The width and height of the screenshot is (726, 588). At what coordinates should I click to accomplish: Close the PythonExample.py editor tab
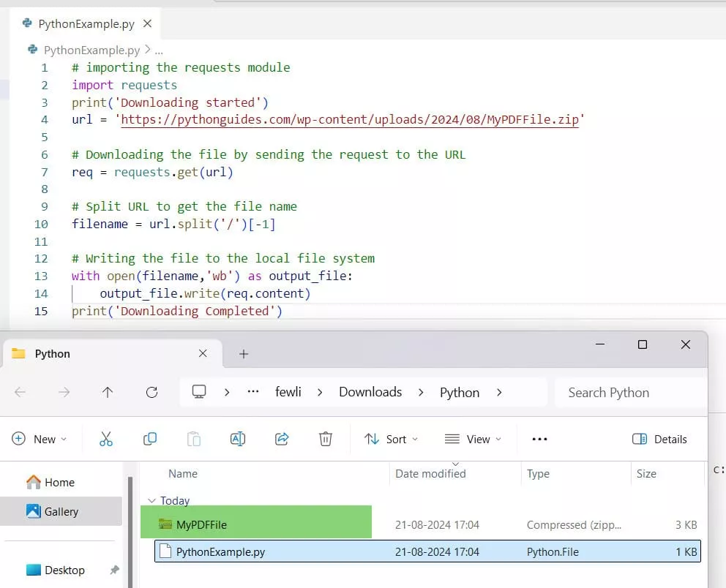pyautogui.click(x=147, y=23)
